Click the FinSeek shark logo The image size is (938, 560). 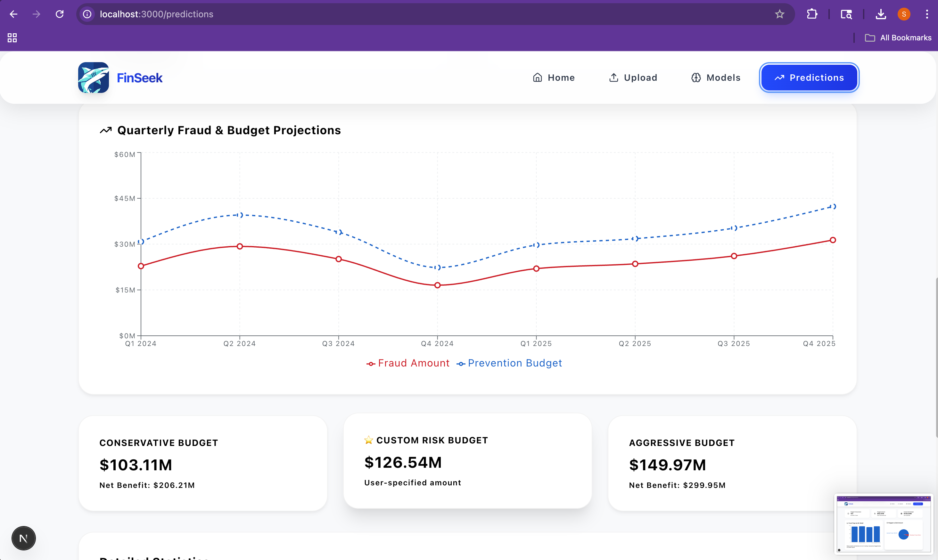(x=93, y=77)
